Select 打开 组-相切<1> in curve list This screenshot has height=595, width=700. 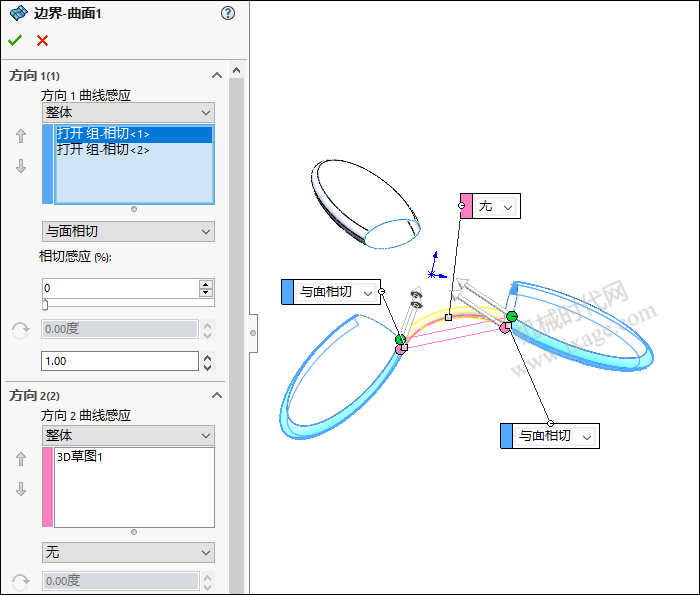(133, 134)
